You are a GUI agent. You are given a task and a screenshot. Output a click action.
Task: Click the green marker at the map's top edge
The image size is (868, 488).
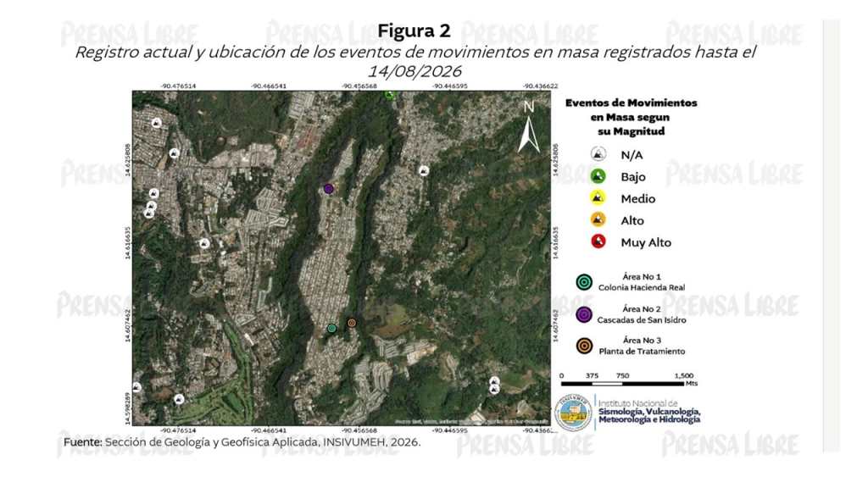click(x=391, y=95)
